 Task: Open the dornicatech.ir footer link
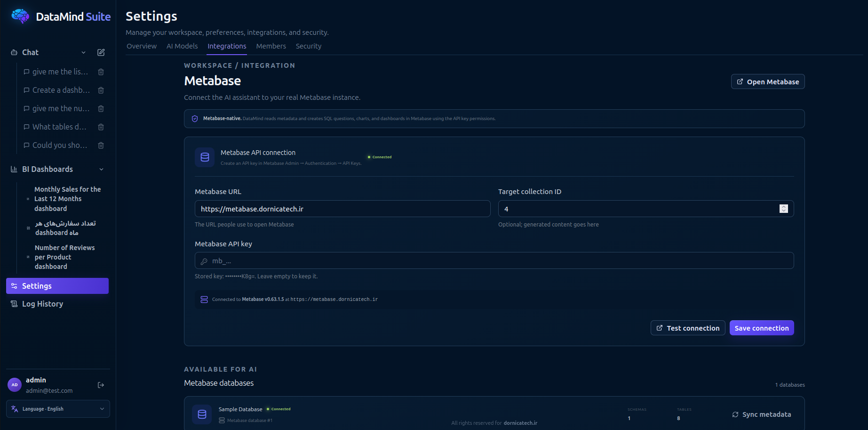pyautogui.click(x=520, y=423)
